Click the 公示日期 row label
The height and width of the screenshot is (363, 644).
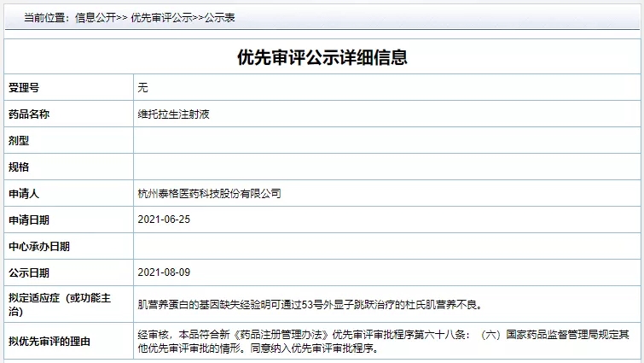pyautogui.click(x=29, y=272)
